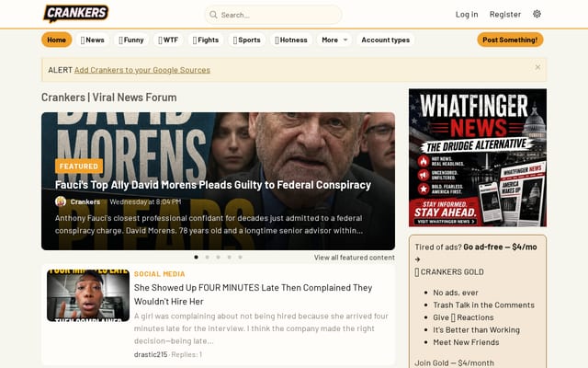Open Account types page

coord(386,40)
